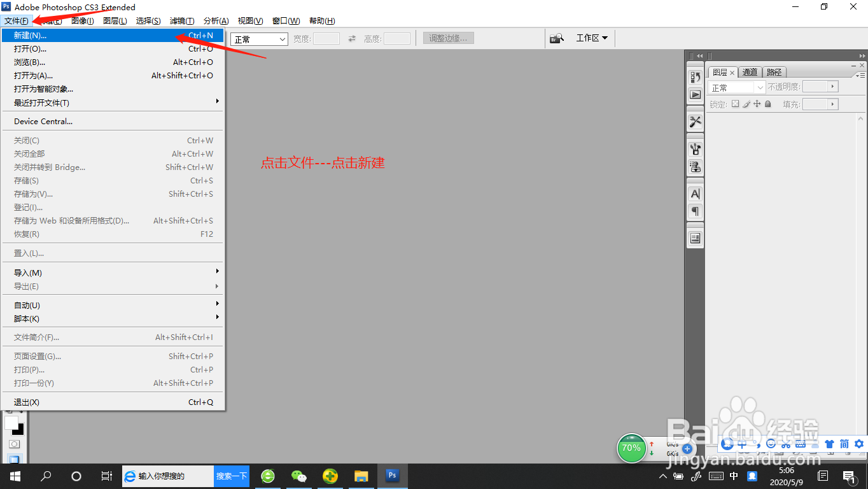Switch to the 通道 tab
The height and width of the screenshot is (489, 868).
coord(750,72)
